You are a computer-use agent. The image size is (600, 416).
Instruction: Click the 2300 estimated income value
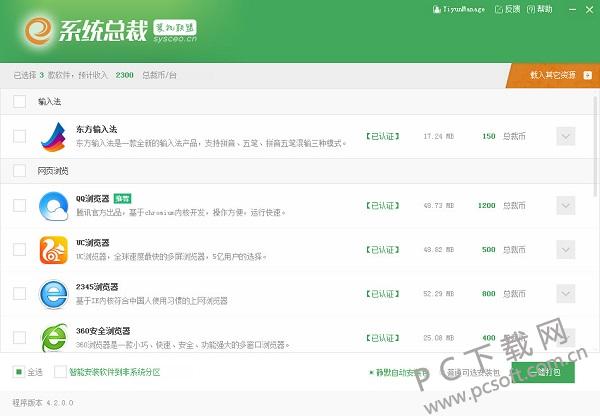tap(124, 75)
